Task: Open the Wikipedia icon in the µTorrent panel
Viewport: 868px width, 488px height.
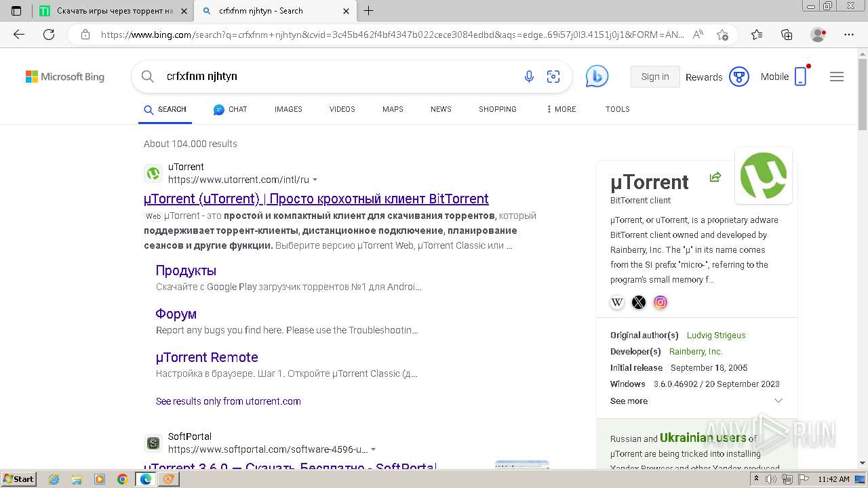Action: pyautogui.click(x=617, y=302)
